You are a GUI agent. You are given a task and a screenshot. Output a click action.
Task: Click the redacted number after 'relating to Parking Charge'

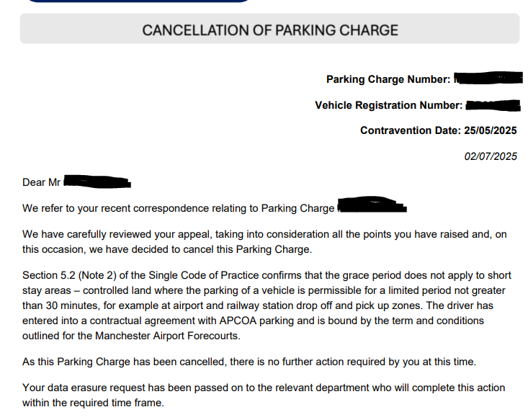pyautogui.click(x=372, y=205)
